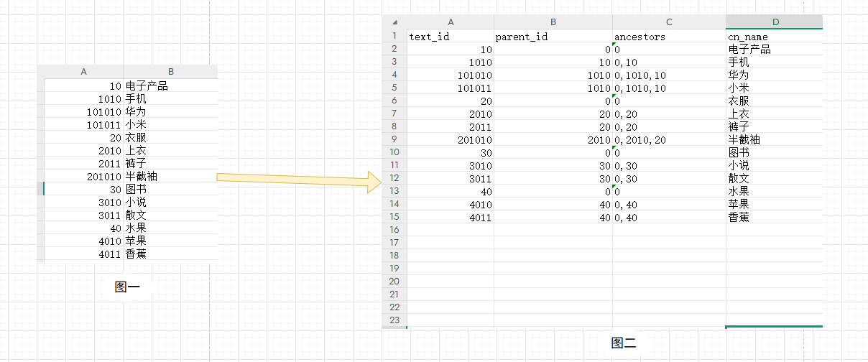Select row number 16 in figure two
The width and height of the screenshot is (868, 362).
tap(394, 230)
